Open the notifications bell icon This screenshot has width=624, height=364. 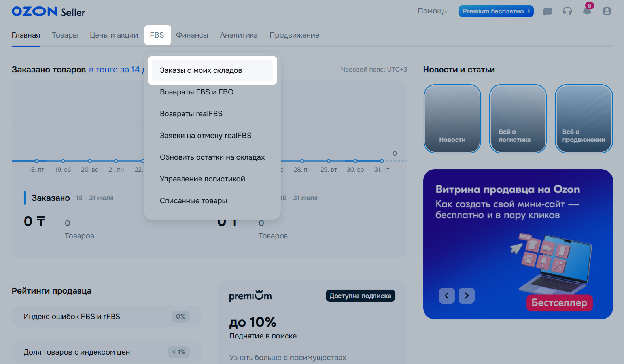(x=587, y=11)
